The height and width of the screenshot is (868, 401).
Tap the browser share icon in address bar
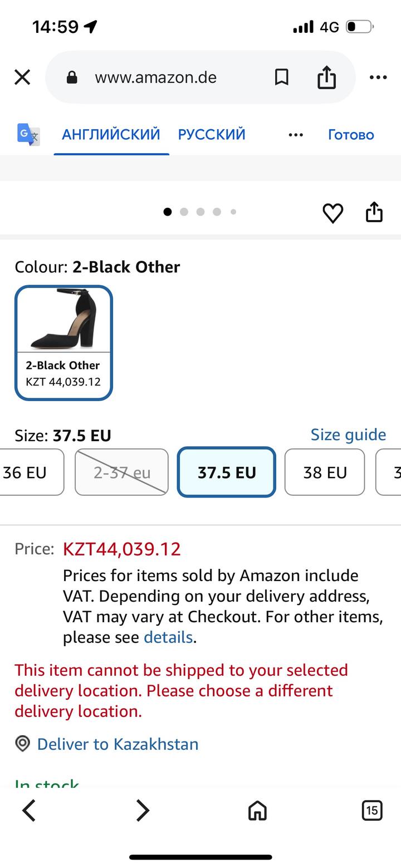[x=327, y=77]
